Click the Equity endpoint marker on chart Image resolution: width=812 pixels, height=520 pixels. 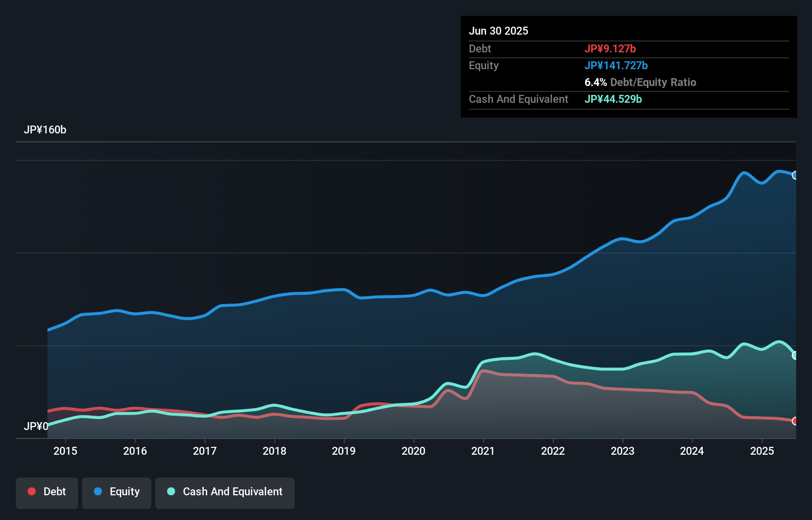coord(795,175)
